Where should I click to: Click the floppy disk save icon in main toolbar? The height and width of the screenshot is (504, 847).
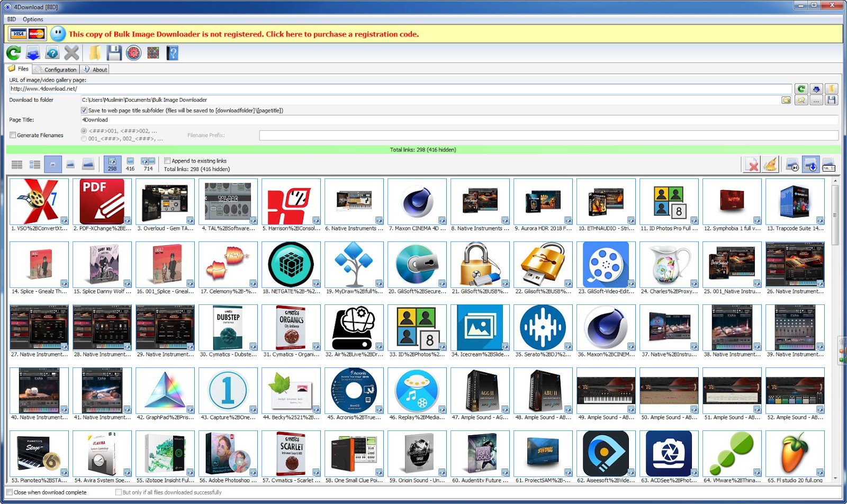click(x=114, y=53)
